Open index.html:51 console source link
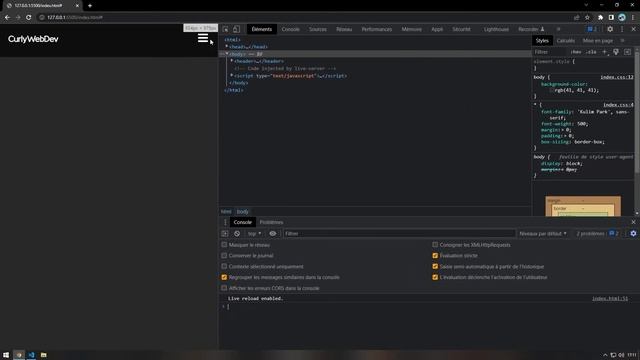Image resolution: width=640 pixels, height=360 pixels. click(610, 298)
